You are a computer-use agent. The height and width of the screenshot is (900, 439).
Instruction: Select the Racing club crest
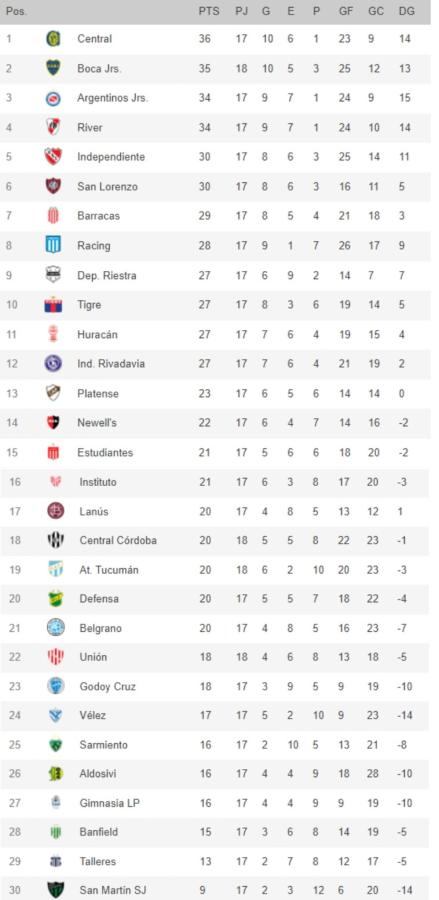53,245
